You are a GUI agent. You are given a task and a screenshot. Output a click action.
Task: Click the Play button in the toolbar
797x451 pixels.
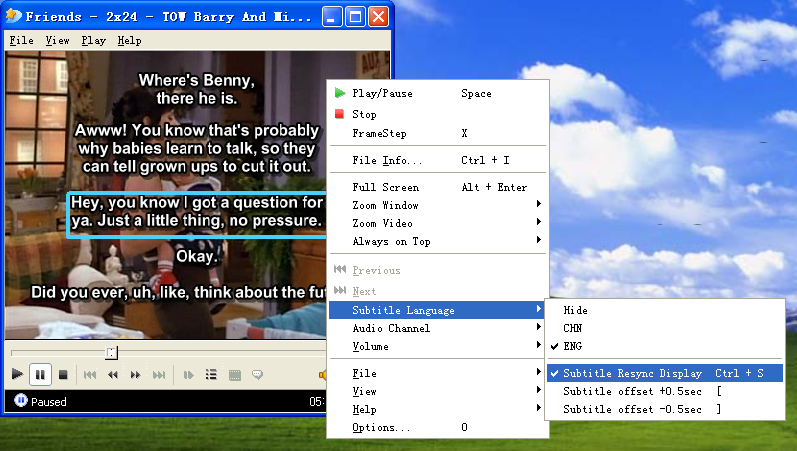tap(17, 375)
